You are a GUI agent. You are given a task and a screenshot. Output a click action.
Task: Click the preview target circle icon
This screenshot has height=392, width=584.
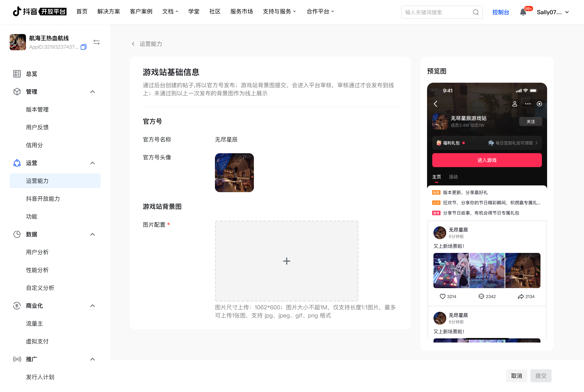point(539,104)
